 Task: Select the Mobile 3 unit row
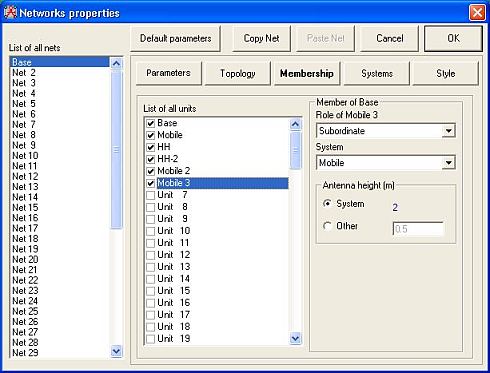tap(222, 183)
